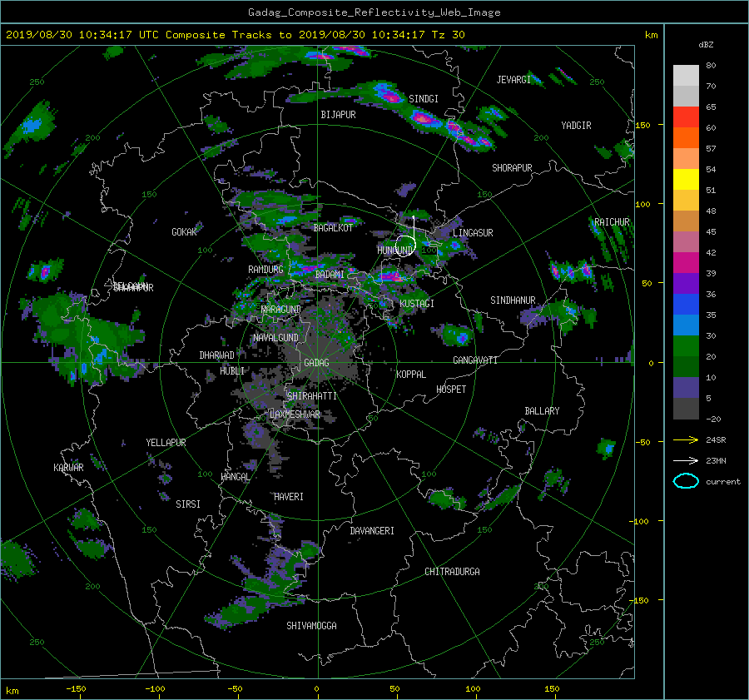
Task: Click the BADAMI label
Action: (330, 275)
